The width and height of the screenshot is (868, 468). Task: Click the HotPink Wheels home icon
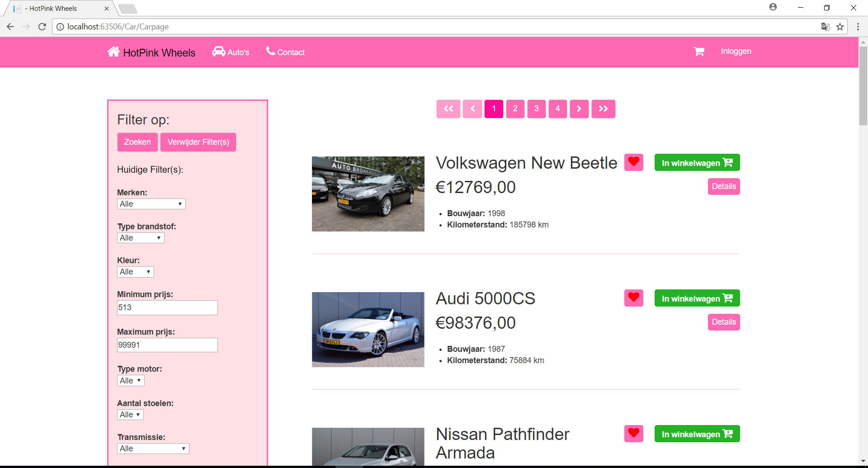tap(113, 52)
